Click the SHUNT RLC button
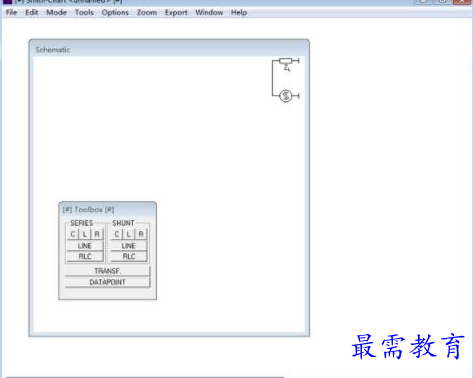The width and height of the screenshot is (473, 378). point(129,256)
